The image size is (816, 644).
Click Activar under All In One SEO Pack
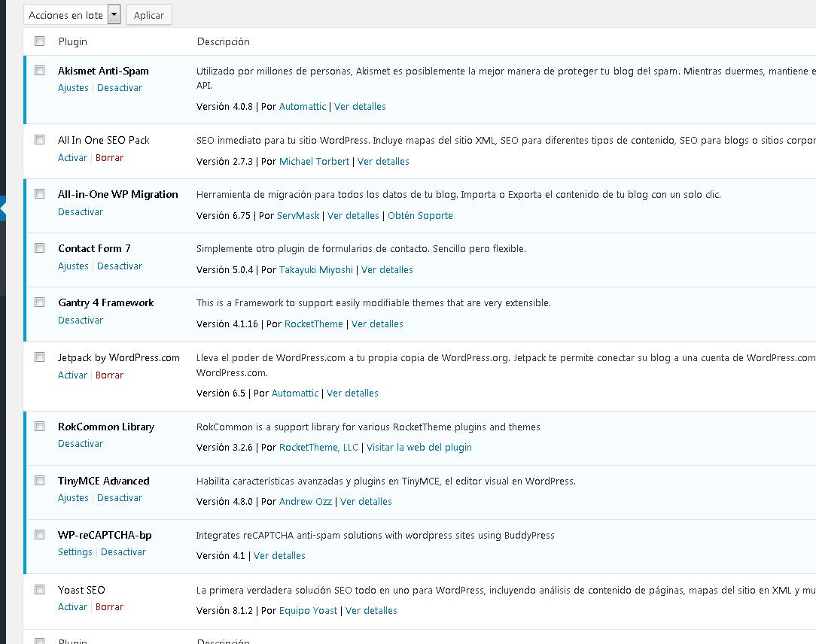click(x=72, y=157)
